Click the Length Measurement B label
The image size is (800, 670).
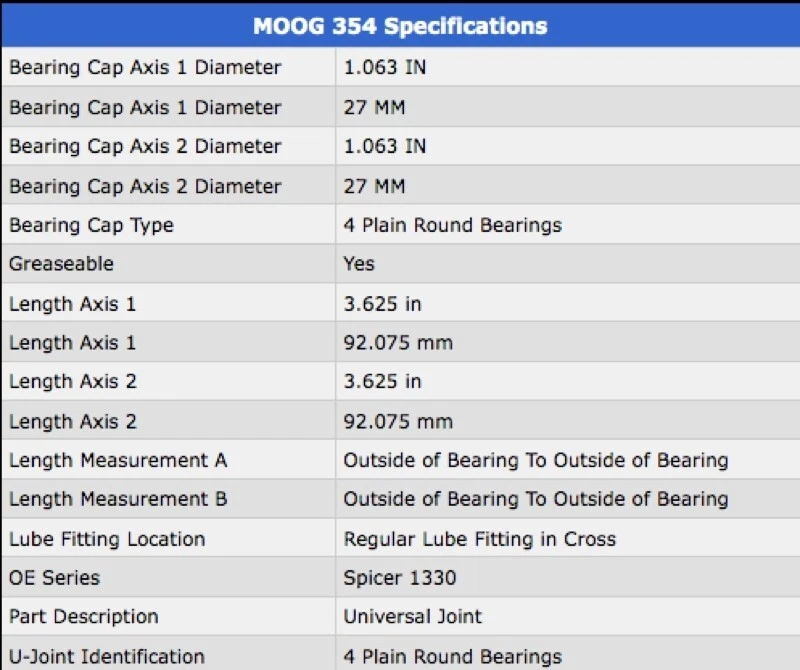(x=118, y=499)
